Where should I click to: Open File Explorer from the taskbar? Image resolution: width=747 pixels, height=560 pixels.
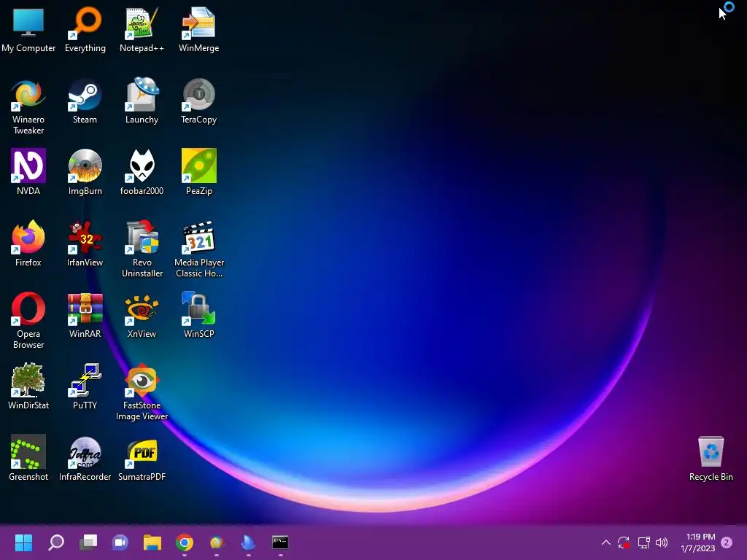(x=152, y=542)
